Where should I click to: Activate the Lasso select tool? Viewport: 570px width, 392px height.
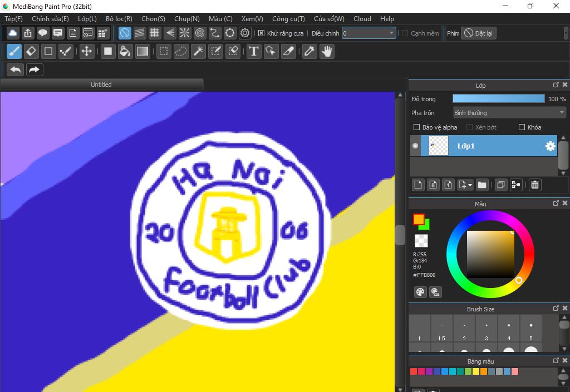pos(181,51)
